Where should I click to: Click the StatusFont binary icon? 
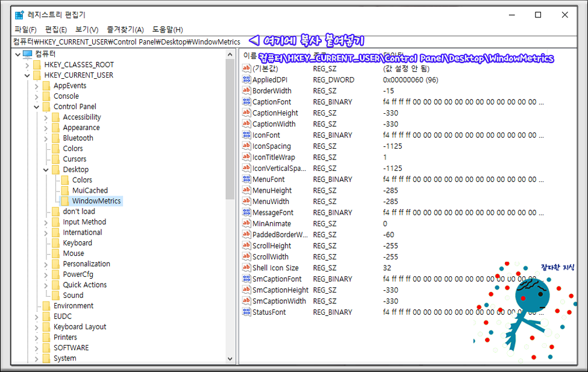(246, 312)
